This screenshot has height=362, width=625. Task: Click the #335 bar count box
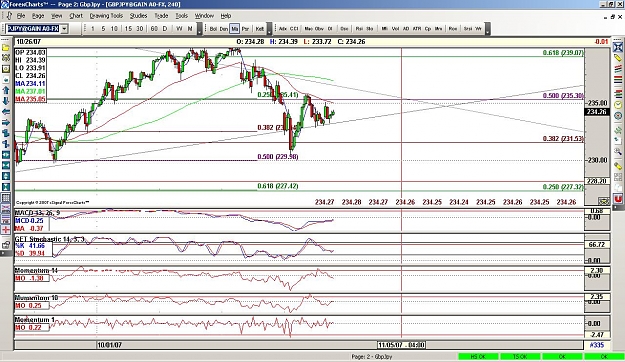click(597, 345)
